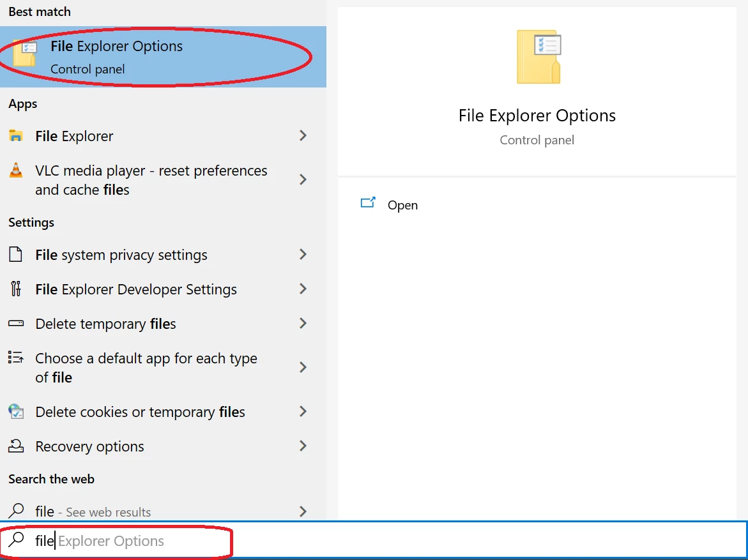Click the search box magnifier icon
The height and width of the screenshot is (560, 748).
click(17, 540)
